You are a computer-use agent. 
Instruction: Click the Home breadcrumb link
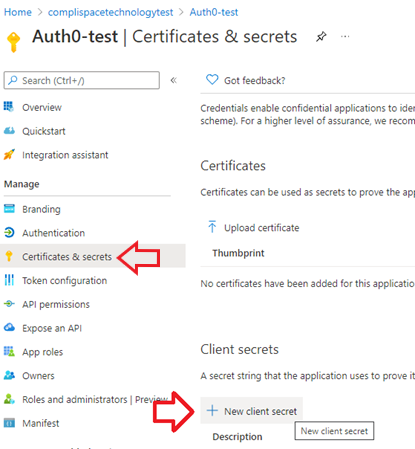pos(18,12)
